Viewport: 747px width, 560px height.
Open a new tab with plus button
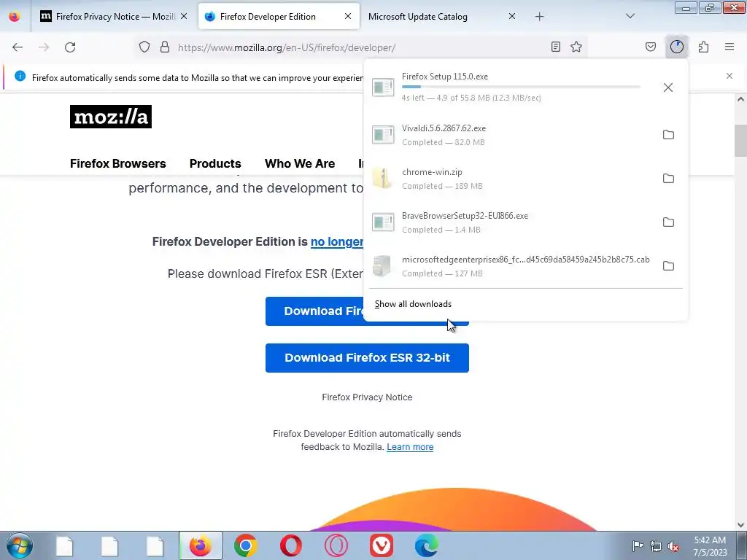pyautogui.click(x=539, y=16)
